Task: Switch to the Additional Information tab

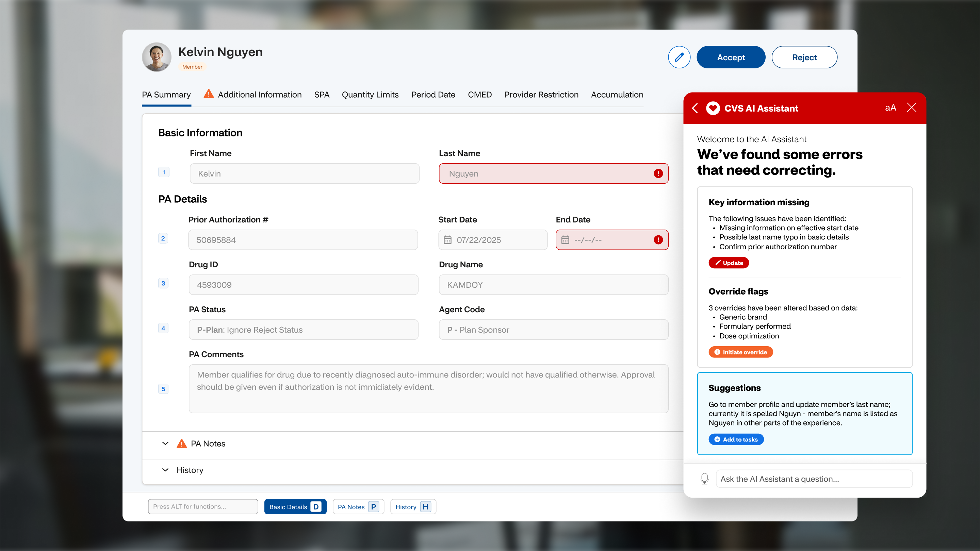Action: 259,95
